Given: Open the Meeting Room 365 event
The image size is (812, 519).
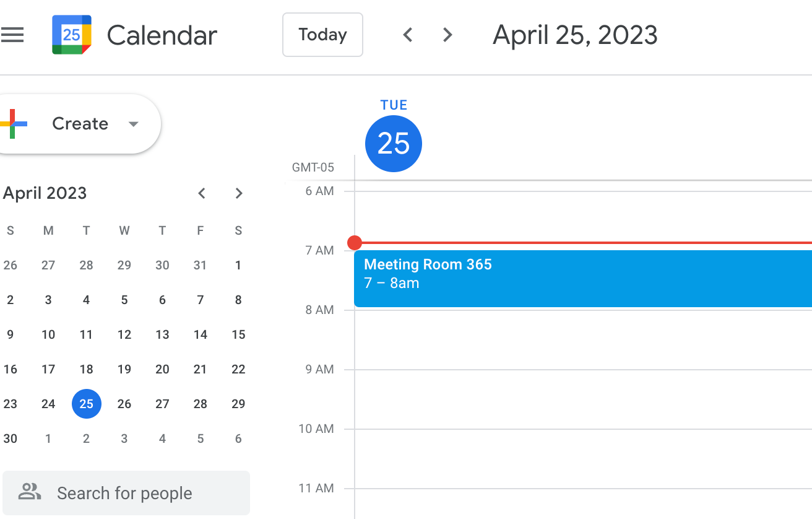Looking at the screenshot, I should click(x=582, y=278).
